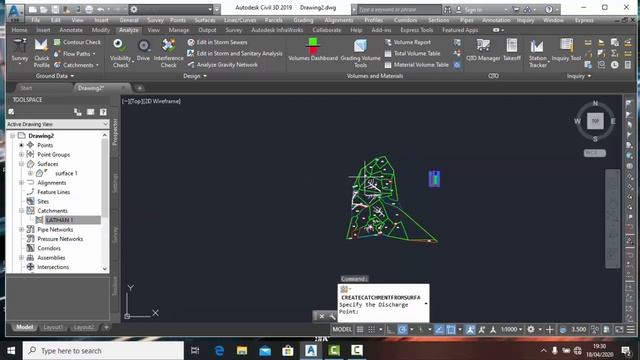Open the Station Tracker tool
Viewport: 640px width, 360px height.
[538, 53]
